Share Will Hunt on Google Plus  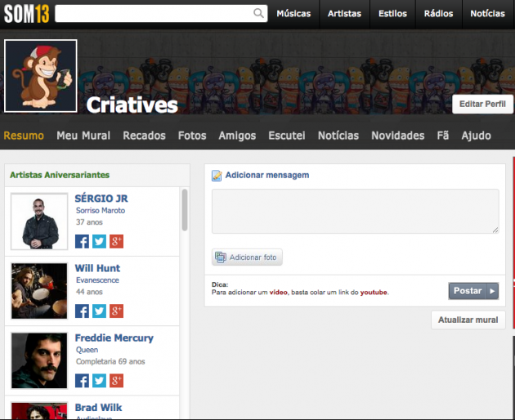coord(116,311)
